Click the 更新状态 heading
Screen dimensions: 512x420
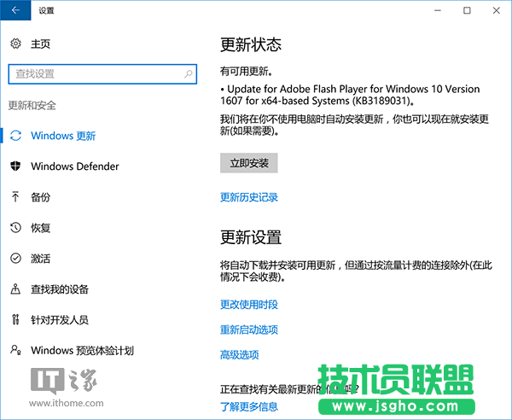click(x=251, y=44)
